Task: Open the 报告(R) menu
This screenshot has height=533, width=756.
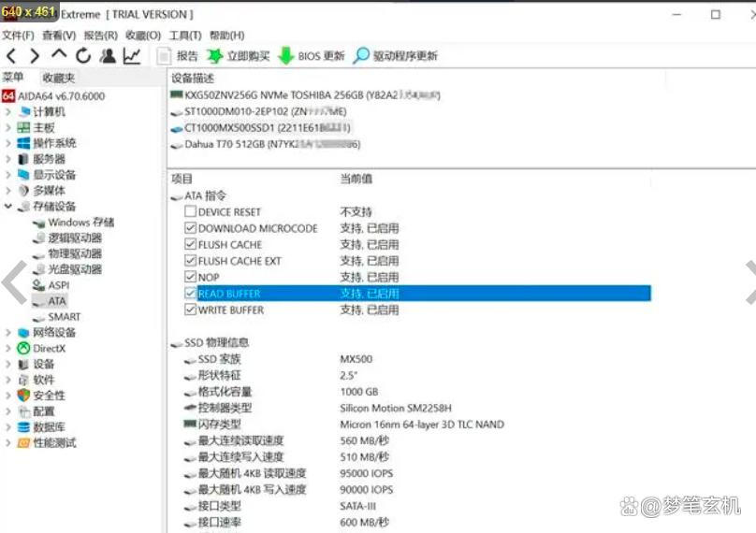Action: pyautogui.click(x=101, y=36)
